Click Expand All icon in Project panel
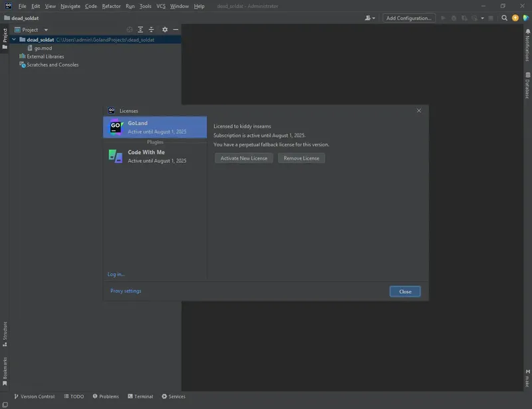The image size is (532, 409). coord(140,29)
